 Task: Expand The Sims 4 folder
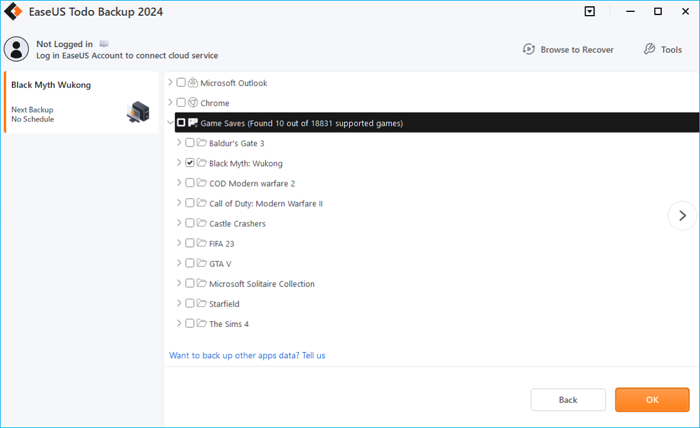[x=179, y=323]
